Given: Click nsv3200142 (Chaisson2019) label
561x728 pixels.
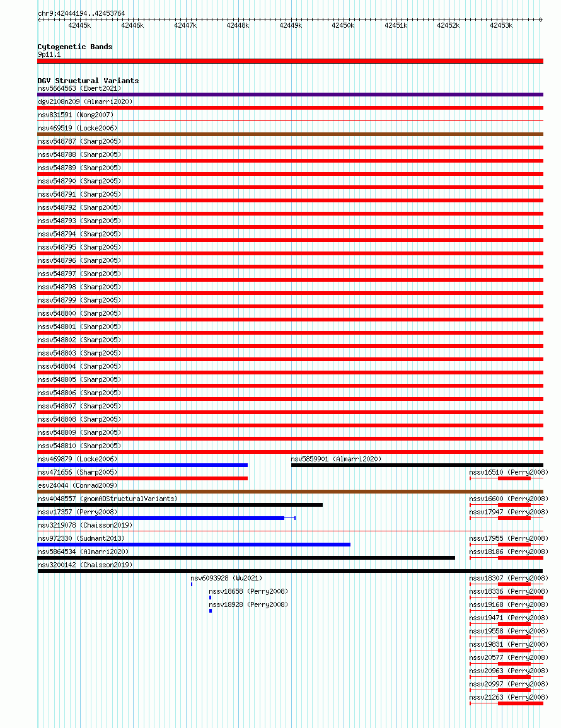Looking at the screenshot, I should click(x=85, y=565).
